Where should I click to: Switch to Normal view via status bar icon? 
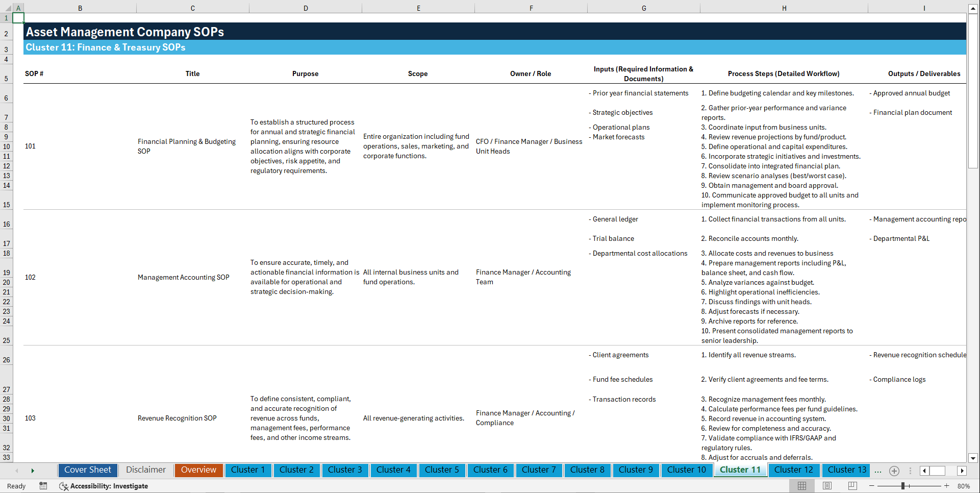pos(801,486)
